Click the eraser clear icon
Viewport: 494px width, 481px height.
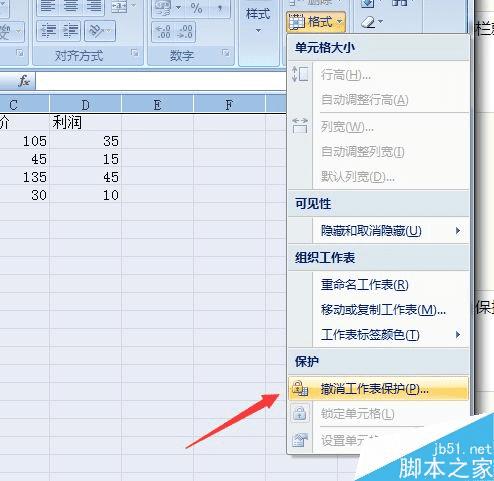pos(368,23)
